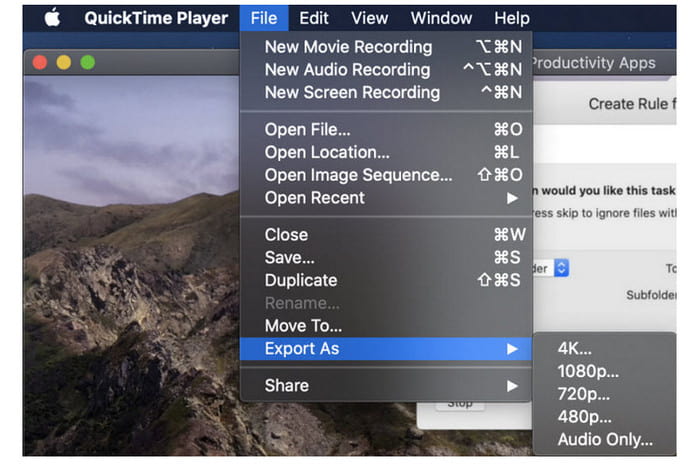Choose Audio Only... export option
The image size is (700, 464).
[604, 440]
